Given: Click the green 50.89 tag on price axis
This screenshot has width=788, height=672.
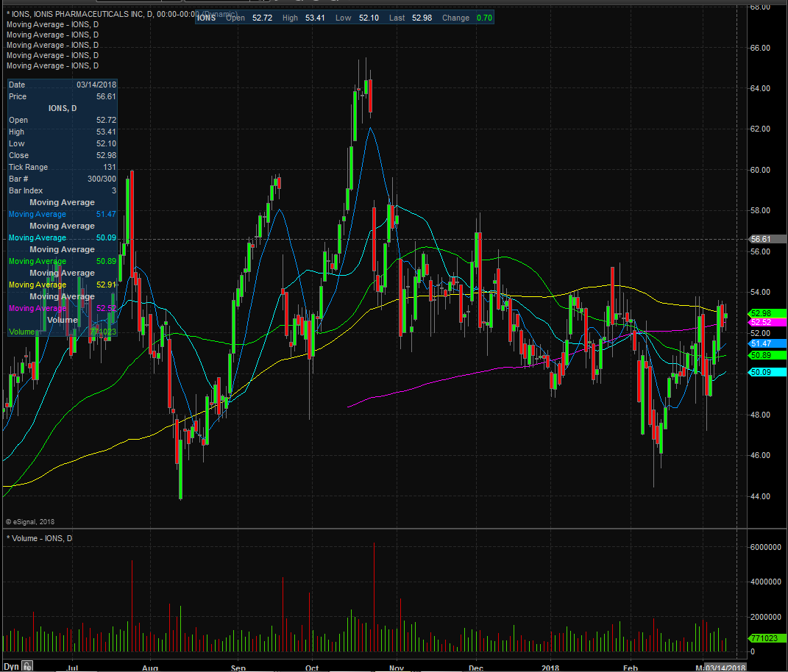Looking at the screenshot, I should pos(767,355).
